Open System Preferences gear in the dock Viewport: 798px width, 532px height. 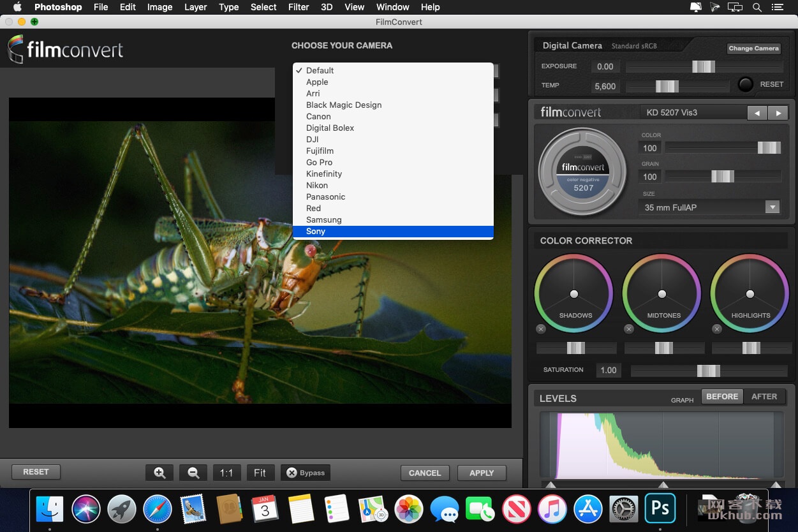(x=624, y=509)
